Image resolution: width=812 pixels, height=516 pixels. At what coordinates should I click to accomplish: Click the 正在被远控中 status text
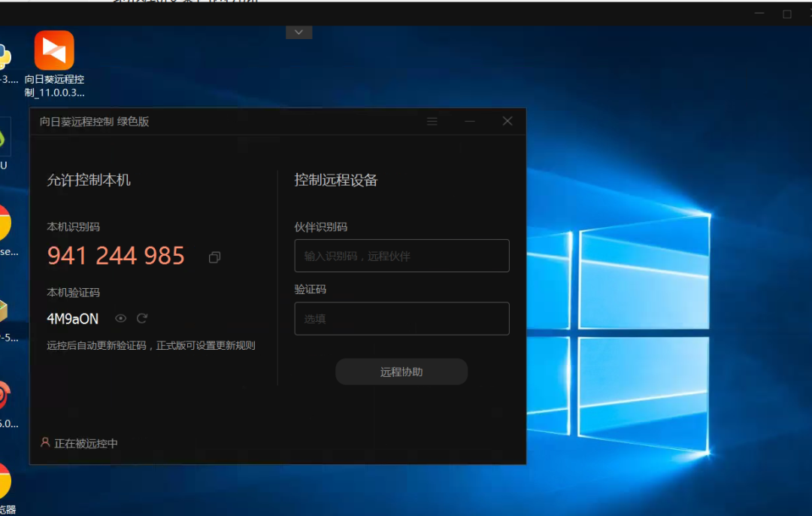pyautogui.click(x=86, y=444)
